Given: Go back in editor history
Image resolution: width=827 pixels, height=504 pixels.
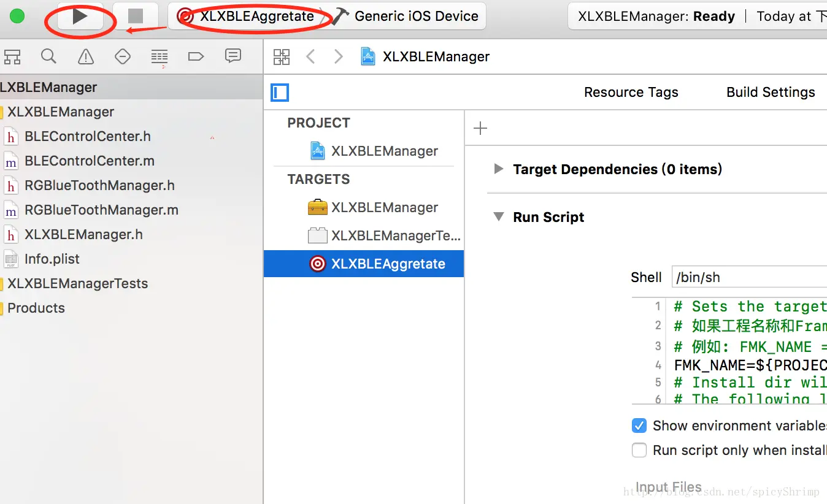Looking at the screenshot, I should [x=310, y=57].
